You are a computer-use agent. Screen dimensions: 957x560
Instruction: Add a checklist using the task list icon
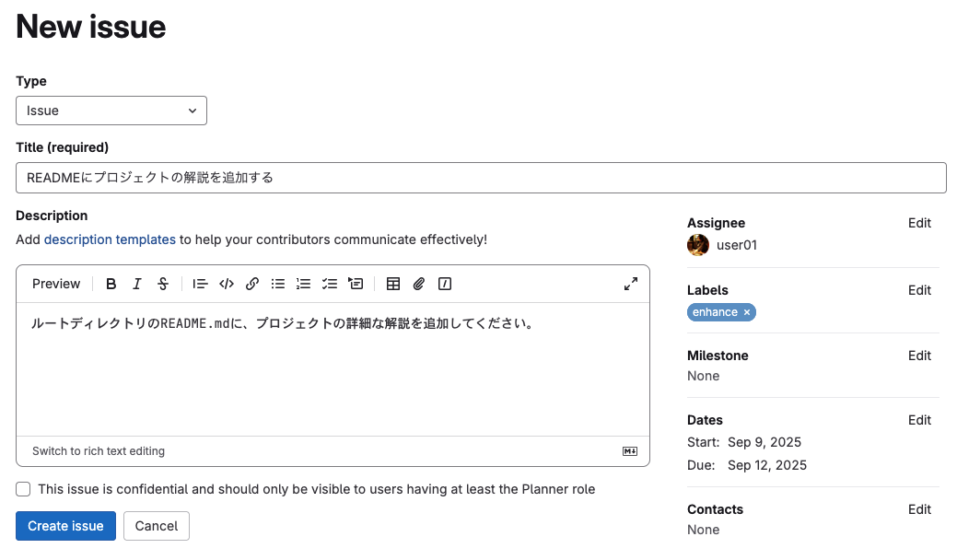(330, 284)
